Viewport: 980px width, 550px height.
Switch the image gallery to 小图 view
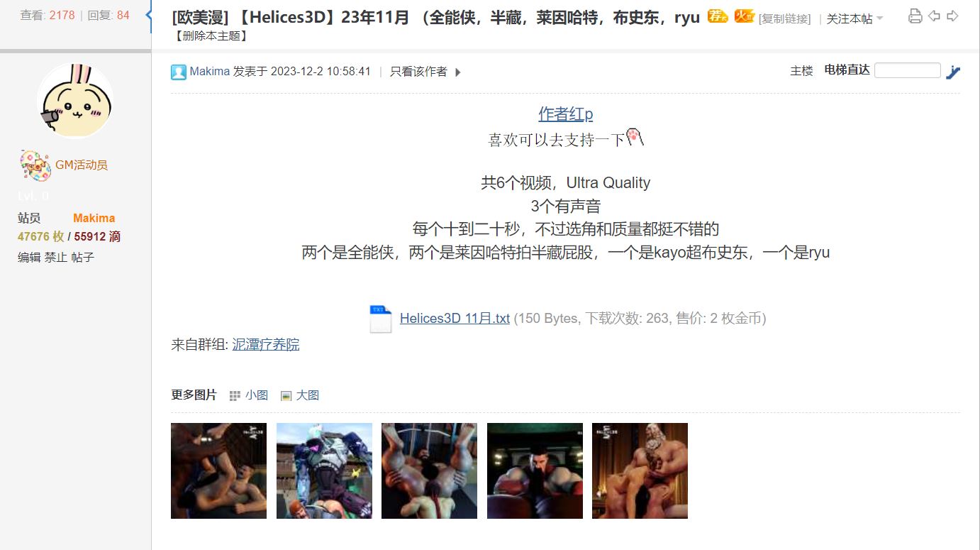[249, 395]
